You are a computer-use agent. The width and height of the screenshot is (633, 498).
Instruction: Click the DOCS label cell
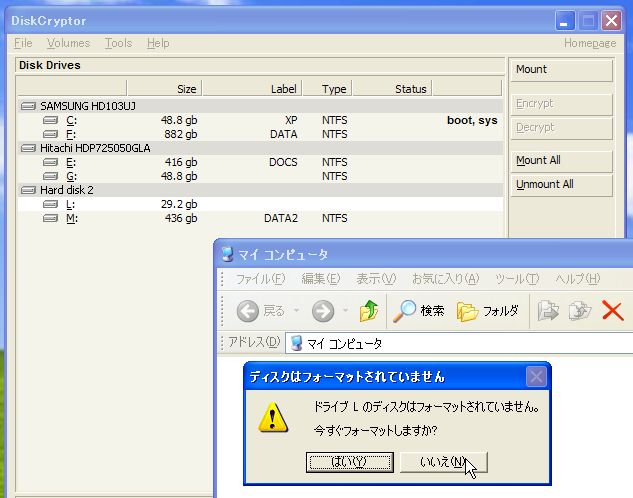tap(283, 162)
